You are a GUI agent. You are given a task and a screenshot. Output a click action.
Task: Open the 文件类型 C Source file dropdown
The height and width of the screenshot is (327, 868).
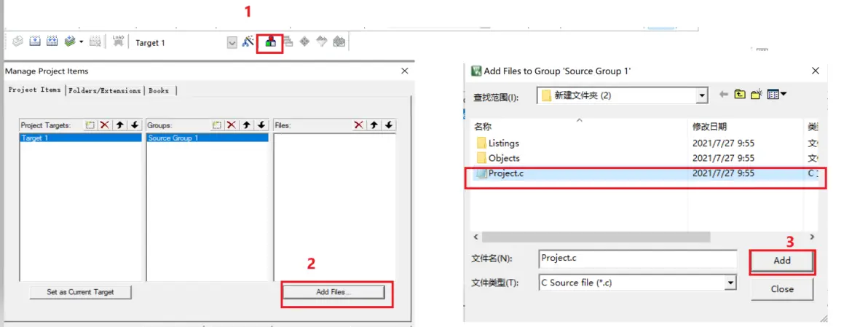coord(731,283)
